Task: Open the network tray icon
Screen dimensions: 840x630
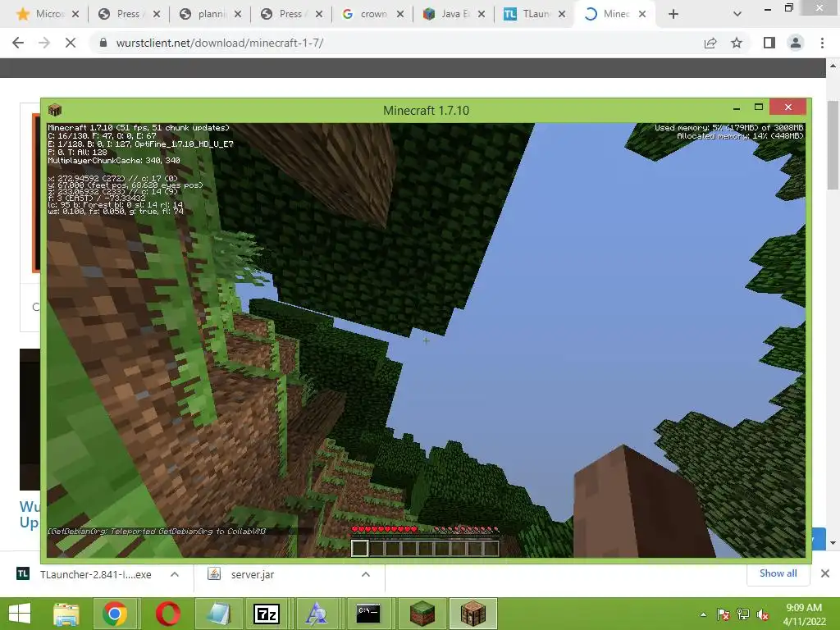Action: pos(743,614)
